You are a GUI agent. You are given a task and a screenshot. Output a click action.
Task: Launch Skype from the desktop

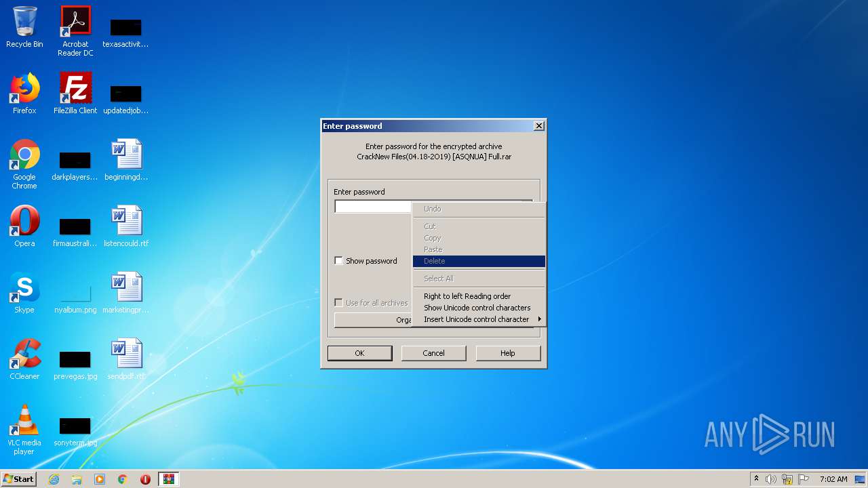[x=24, y=293]
